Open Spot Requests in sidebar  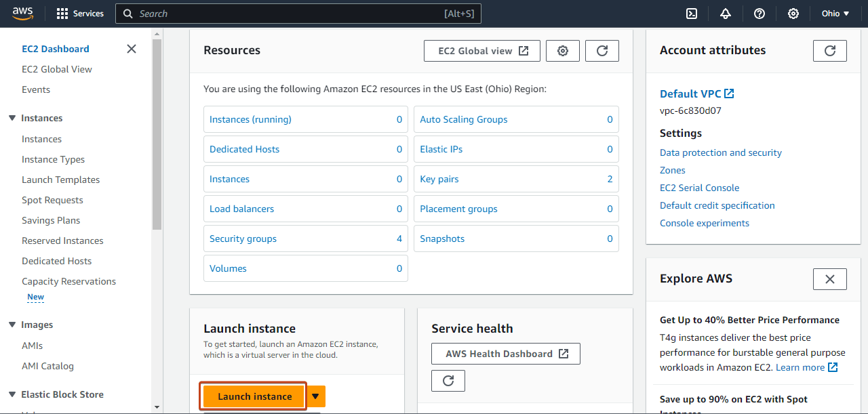click(52, 200)
